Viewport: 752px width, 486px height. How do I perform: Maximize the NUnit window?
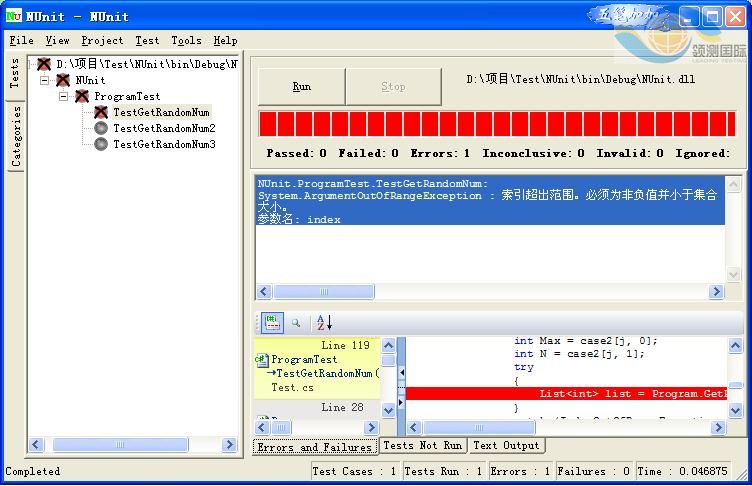click(x=712, y=17)
